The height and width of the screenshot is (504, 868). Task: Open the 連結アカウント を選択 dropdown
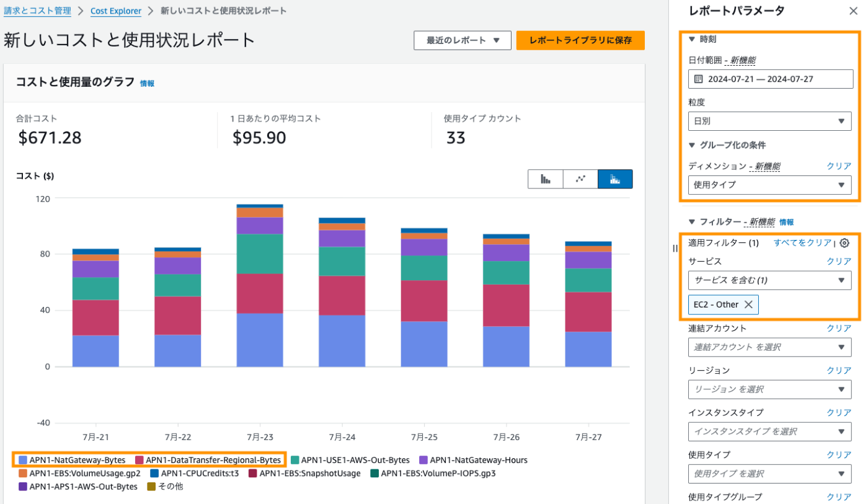769,347
